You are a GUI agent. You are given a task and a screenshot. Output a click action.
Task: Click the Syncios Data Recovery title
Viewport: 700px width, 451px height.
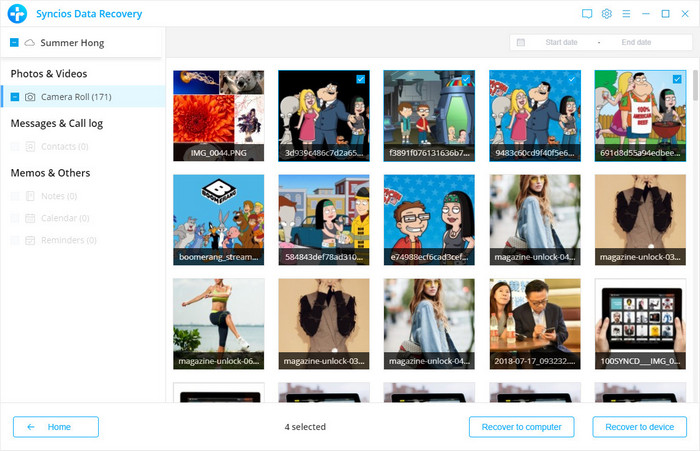pos(89,14)
